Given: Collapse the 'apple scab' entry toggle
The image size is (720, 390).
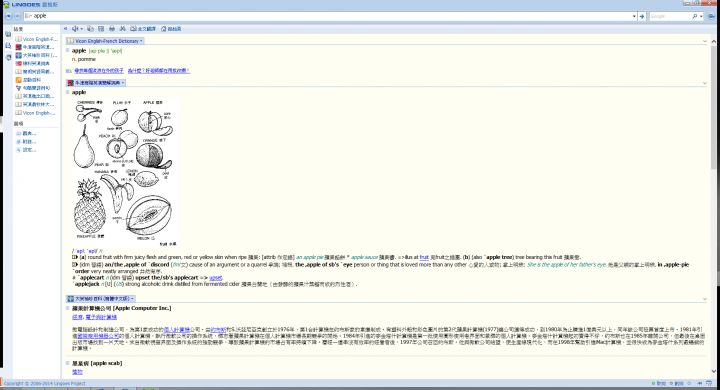Looking at the screenshot, I should (x=68, y=363).
